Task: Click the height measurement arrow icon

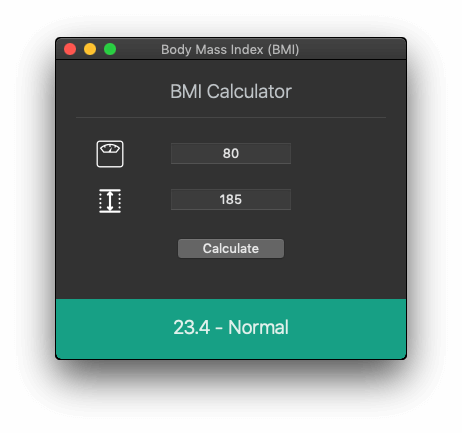Action: (110, 201)
